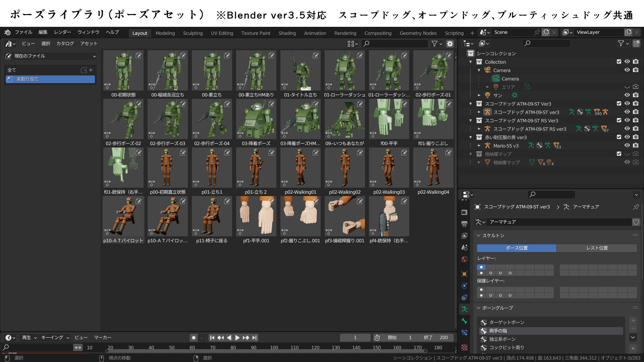
Task: Select the Output Properties printer icon
Action: (465, 224)
